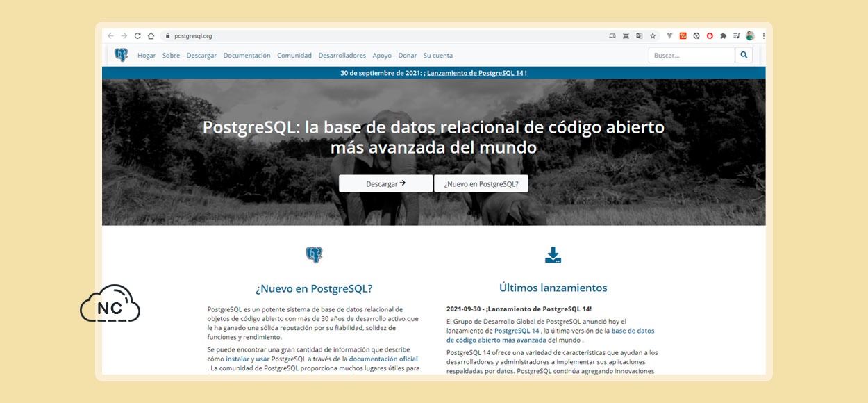Click the browser back arrow
This screenshot has width=868, height=403.
tap(110, 35)
